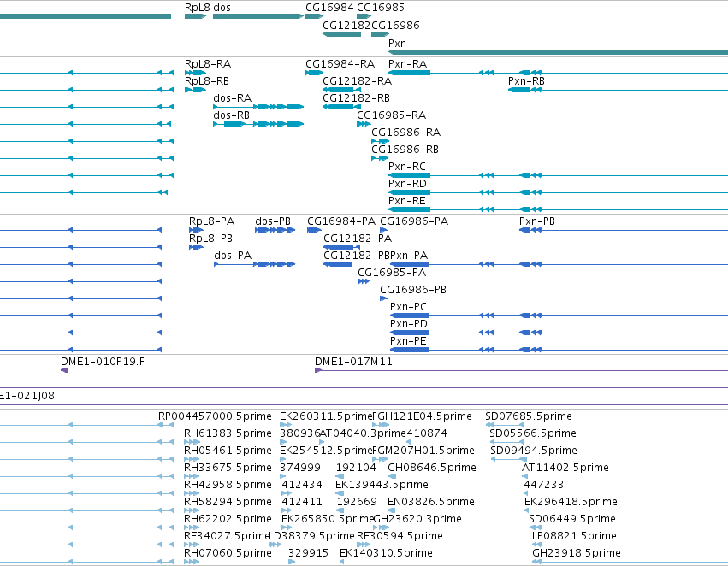Click EST RH33675.5prime
This screenshot has width=728, height=566.
pyautogui.click(x=228, y=468)
